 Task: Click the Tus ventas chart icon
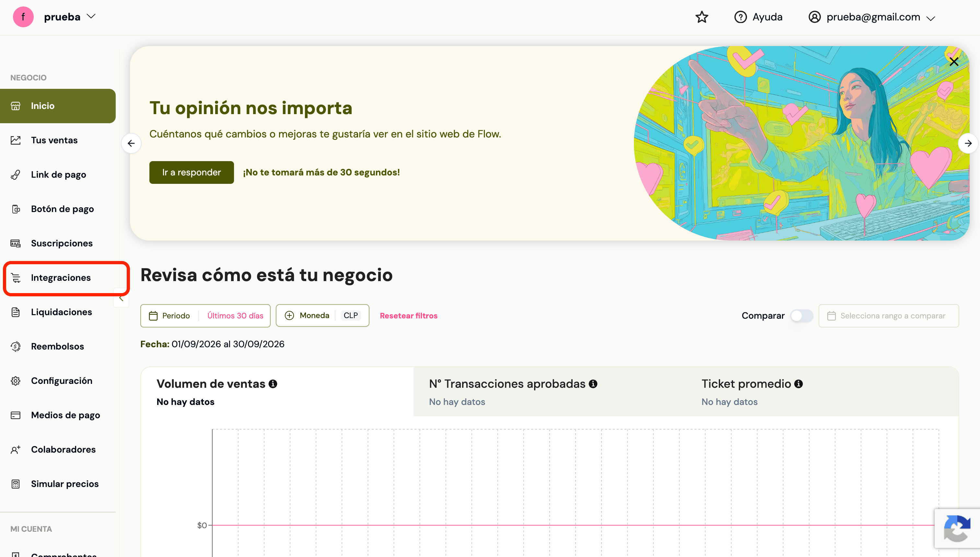16,140
